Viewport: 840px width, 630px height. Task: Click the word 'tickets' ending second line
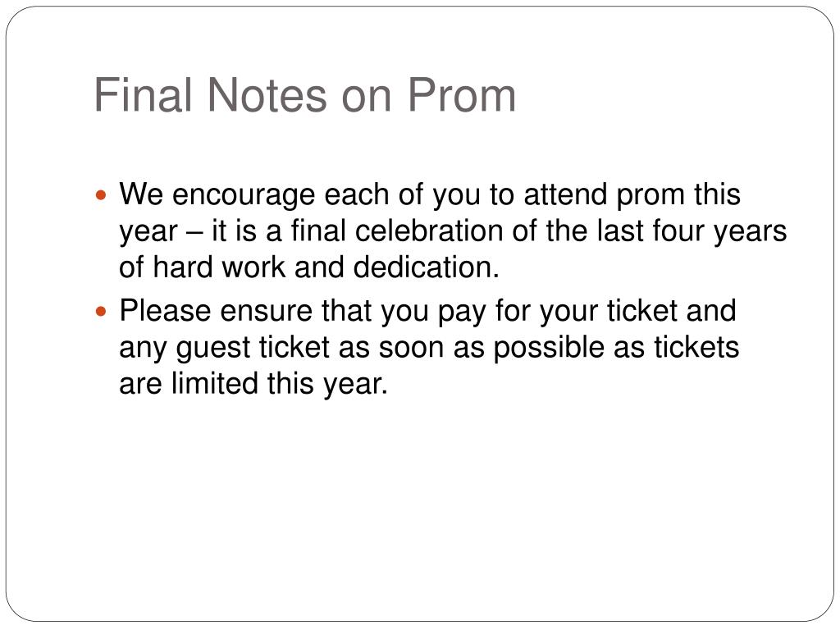point(696,347)
